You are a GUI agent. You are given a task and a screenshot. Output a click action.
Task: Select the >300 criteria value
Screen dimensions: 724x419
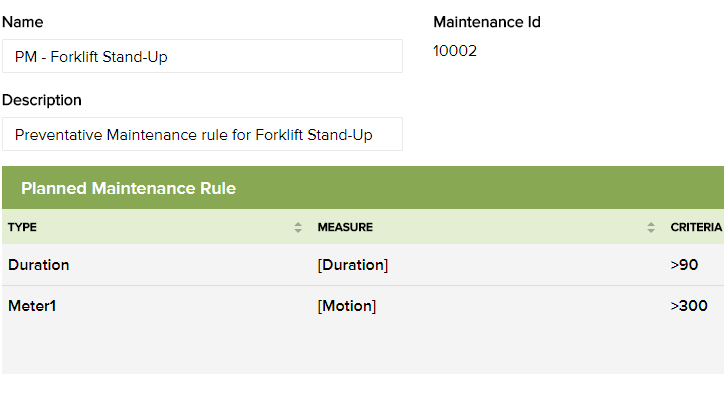(689, 306)
